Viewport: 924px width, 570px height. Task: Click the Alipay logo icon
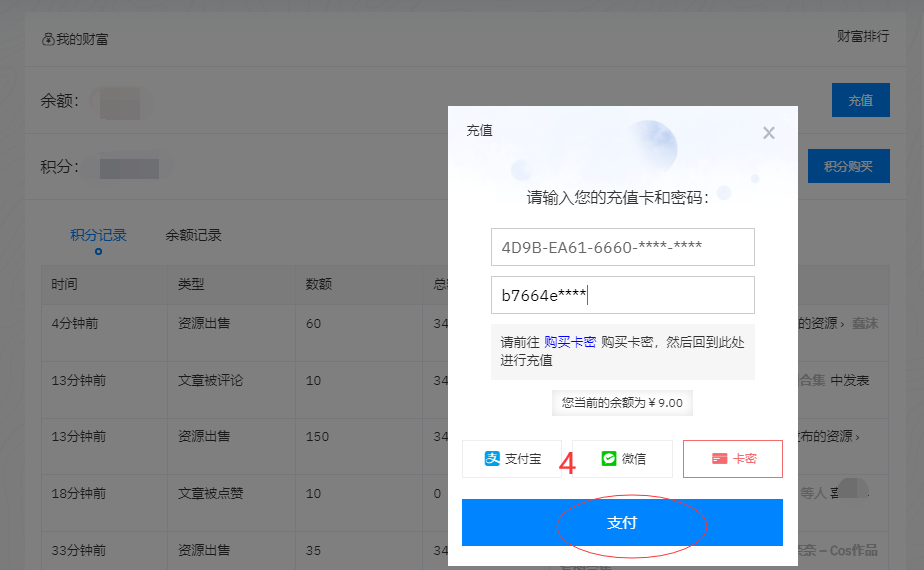point(492,458)
